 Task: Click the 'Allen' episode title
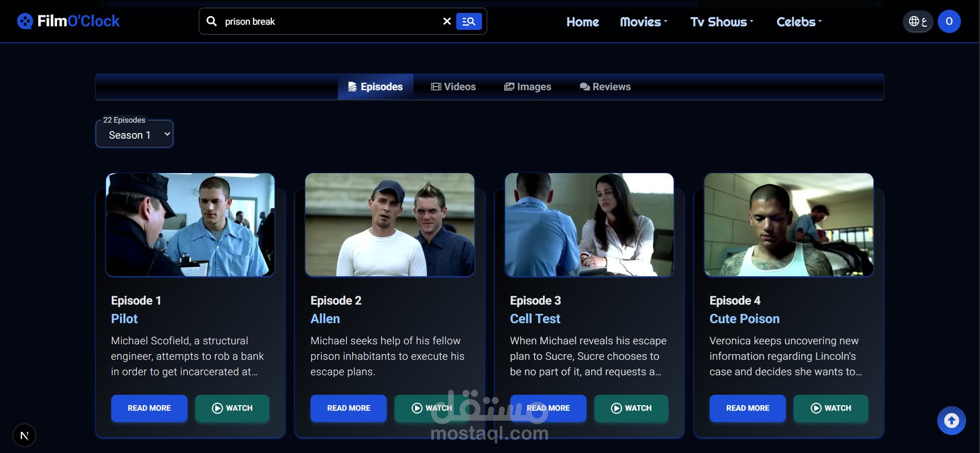325,318
